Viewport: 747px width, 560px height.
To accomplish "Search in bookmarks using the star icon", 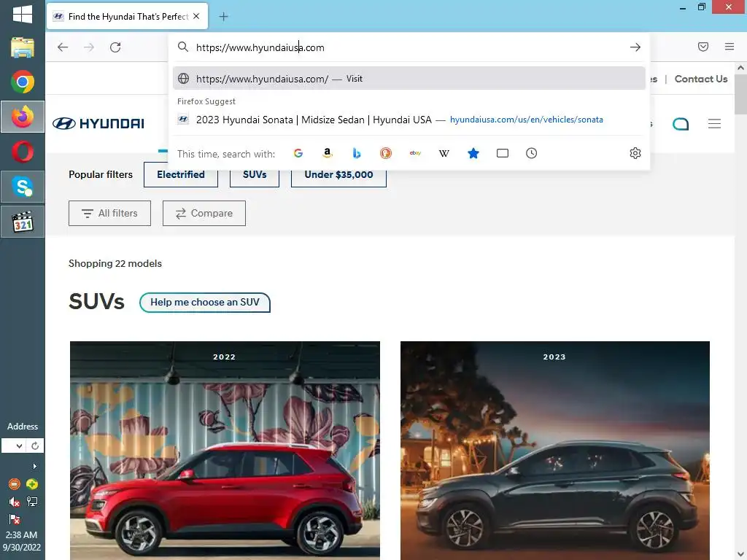I will (x=473, y=153).
